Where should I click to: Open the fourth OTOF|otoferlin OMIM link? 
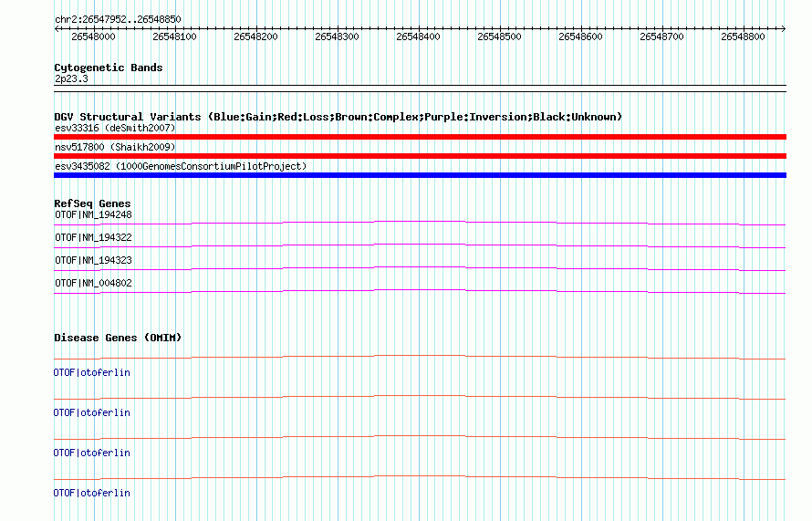91,493
